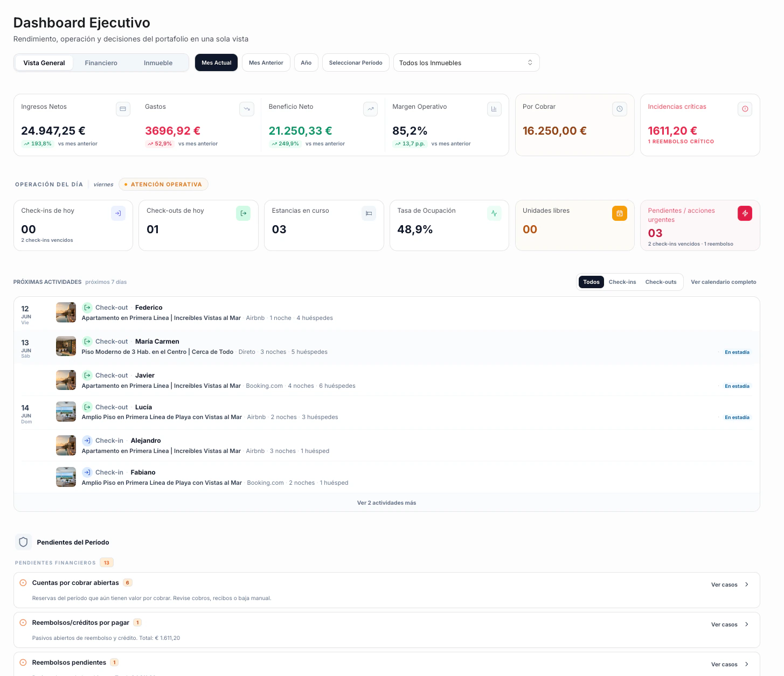Viewport: 784px width, 676px height.
Task: Filter activities by Check-outs
Action: pyautogui.click(x=661, y=282)
